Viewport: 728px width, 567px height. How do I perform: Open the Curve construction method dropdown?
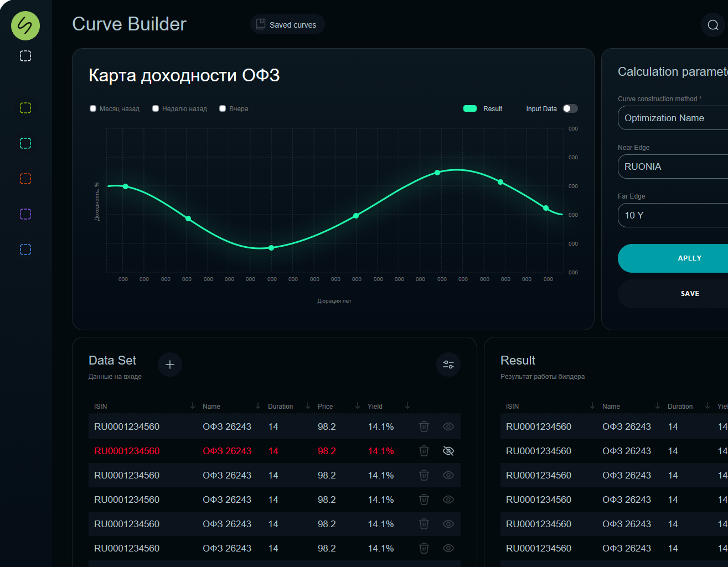click(673, 118)
